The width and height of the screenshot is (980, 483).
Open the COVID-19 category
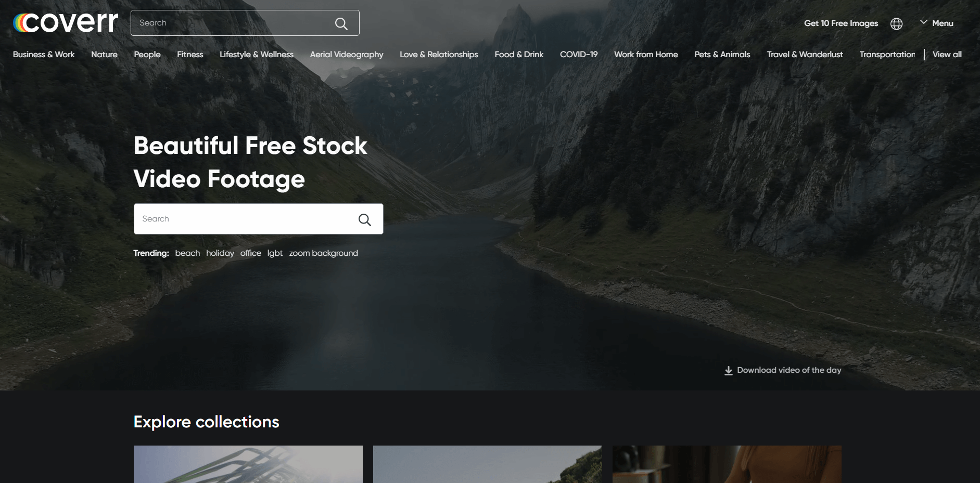pyautogui.click(x=579, y=54)
